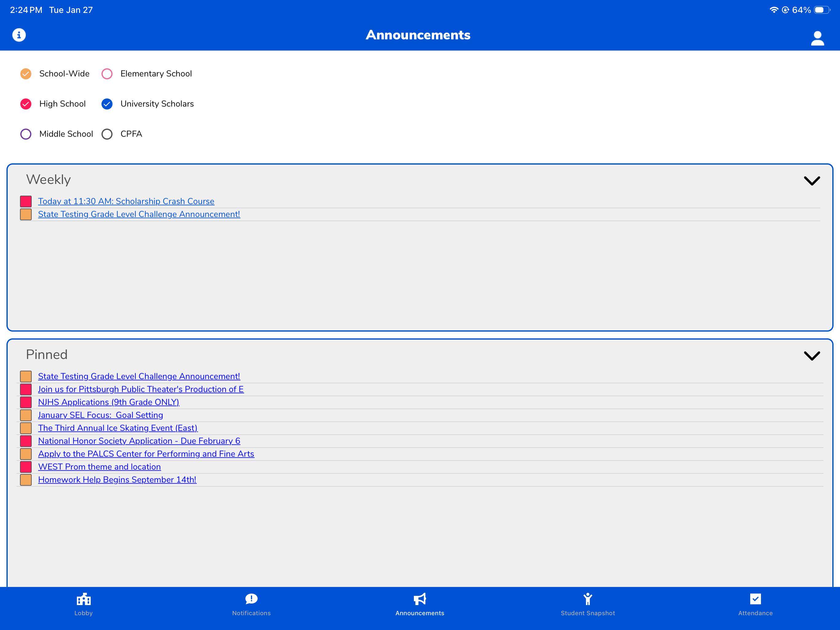Open Join us for Pittsburgh Public Theater link
The image size is (840, 630).
[x=141, y=389]
